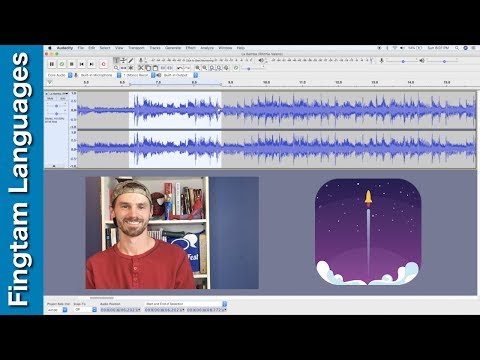Select the Envelope tool
Screen dimensions: 480x360
[123, 61]
